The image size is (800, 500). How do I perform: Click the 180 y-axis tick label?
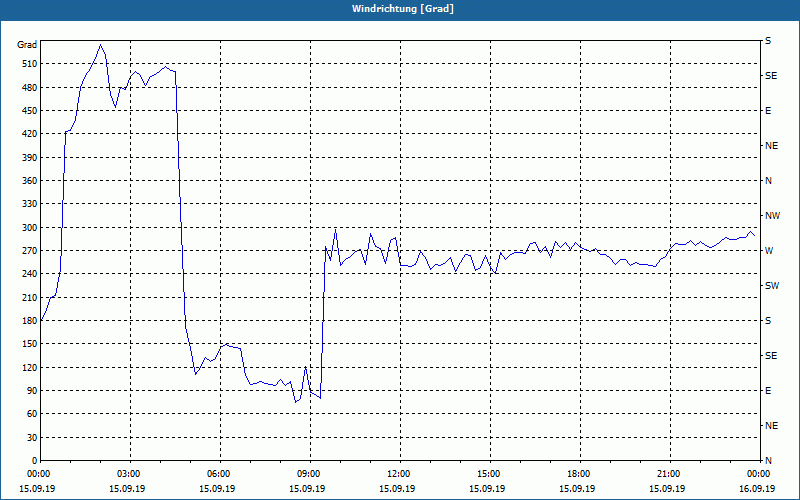30,321
